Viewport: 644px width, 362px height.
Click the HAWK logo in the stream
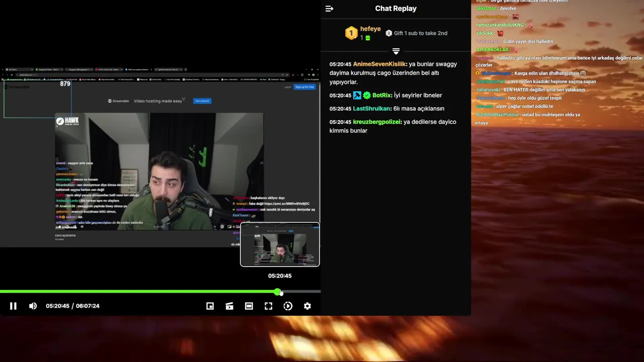67,121
